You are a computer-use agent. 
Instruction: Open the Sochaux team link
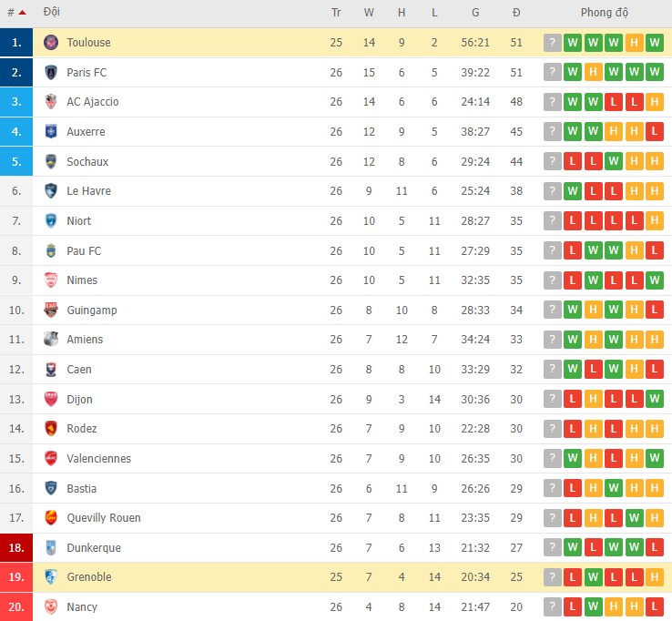87,161
